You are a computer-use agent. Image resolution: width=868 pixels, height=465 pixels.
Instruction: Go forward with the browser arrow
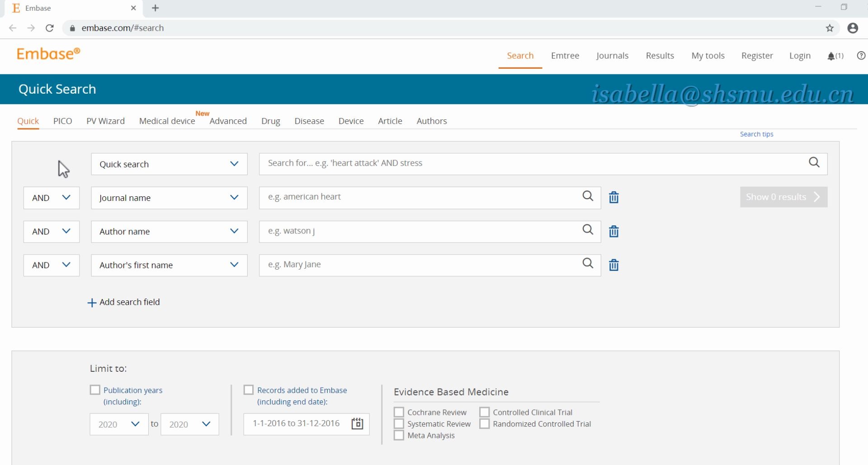pos(31,28)
